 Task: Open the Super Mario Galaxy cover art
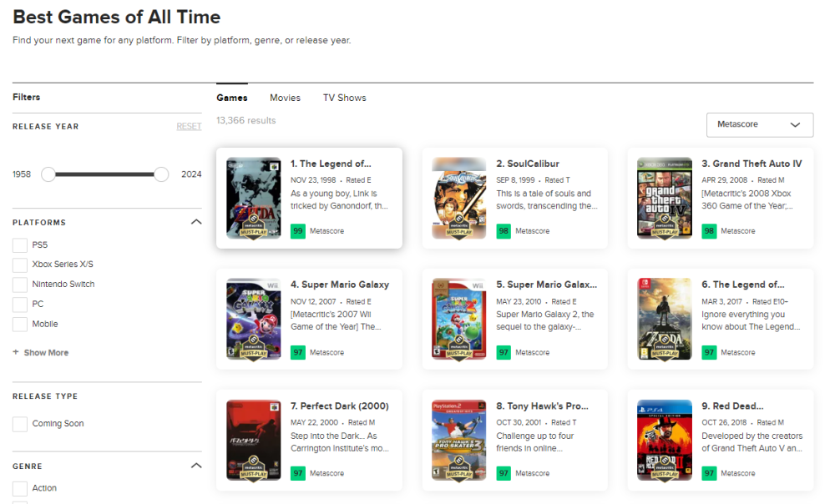(253, 319)
